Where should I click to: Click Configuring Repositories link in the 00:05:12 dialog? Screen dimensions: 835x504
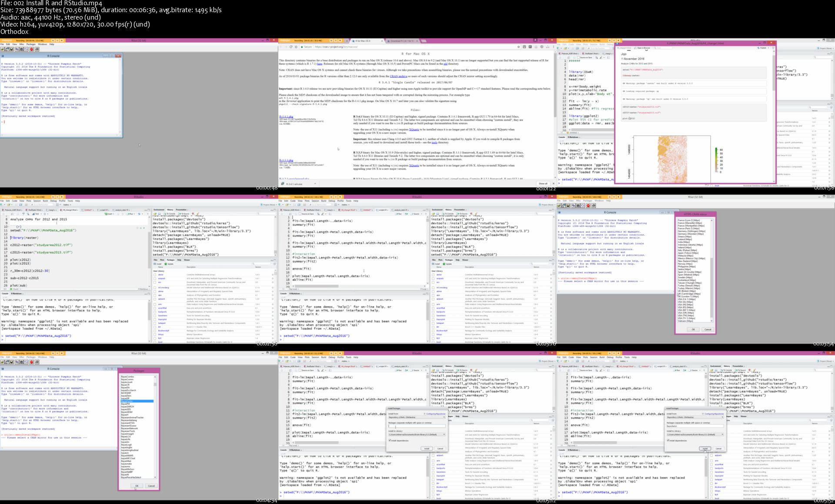(x=436, y=414)
